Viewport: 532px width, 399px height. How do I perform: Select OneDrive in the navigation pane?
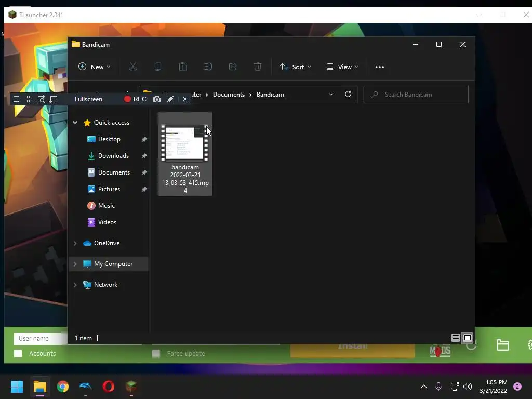coord(107,243)
